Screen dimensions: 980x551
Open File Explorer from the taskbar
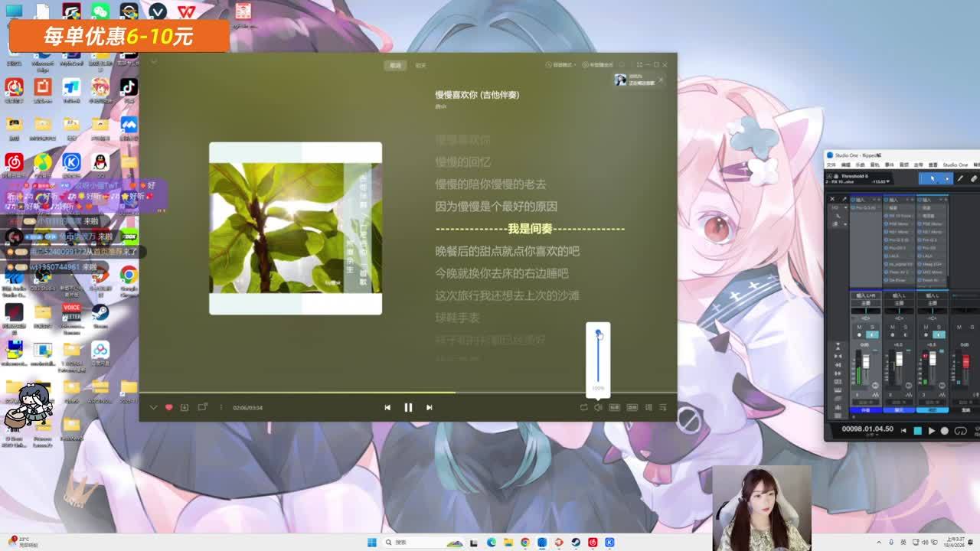click(x=508, y=542)
